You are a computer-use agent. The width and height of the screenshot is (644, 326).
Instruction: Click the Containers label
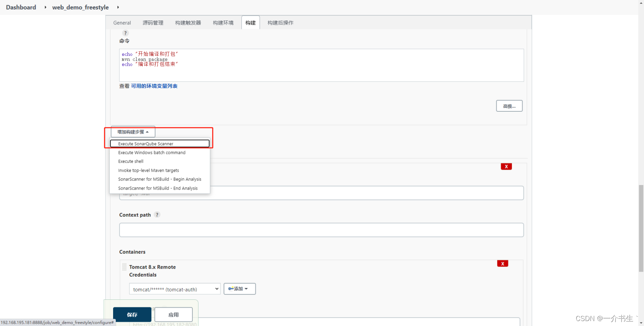click(x=132, y=252)
